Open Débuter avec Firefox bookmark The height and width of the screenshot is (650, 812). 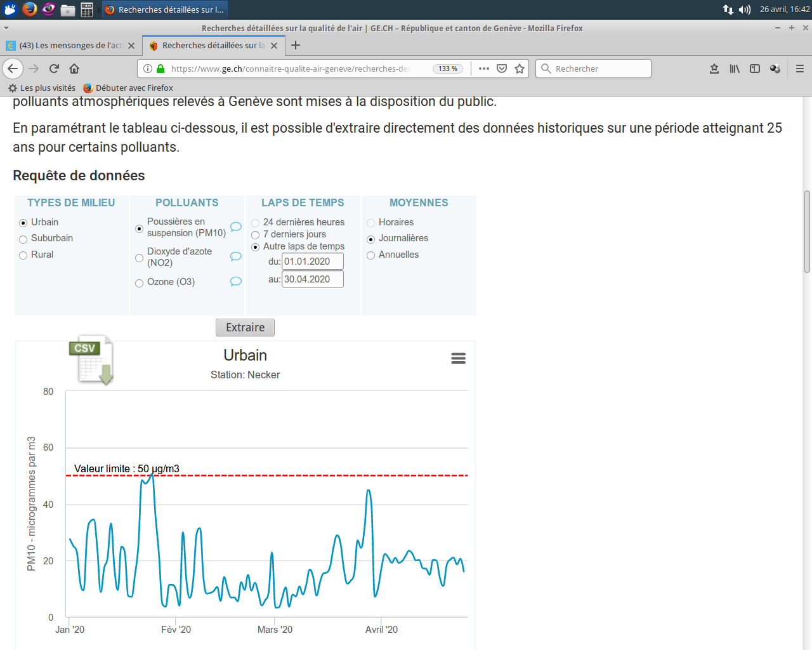(128, 88)
